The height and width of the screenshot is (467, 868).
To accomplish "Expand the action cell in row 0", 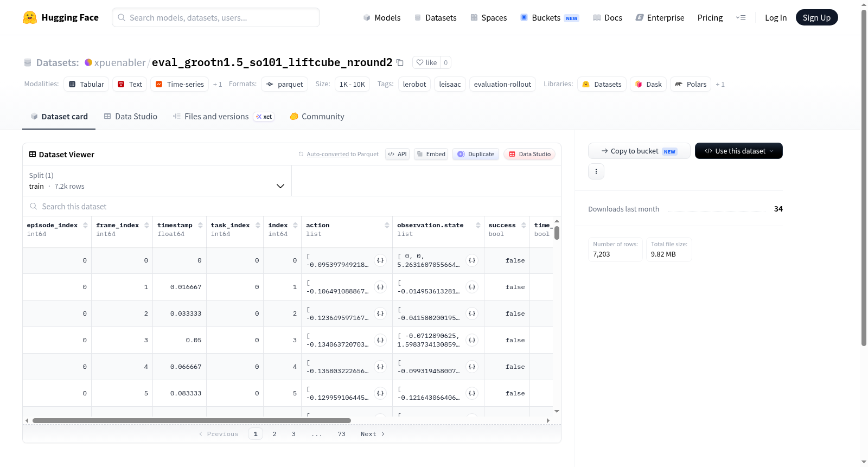I will [x=380, y=260].
